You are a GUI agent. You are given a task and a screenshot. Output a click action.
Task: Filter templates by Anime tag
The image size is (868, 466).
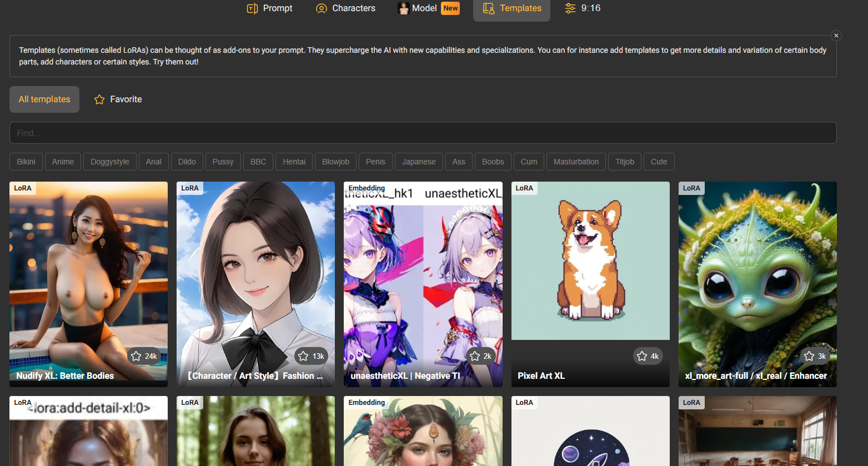pos(63,162)
